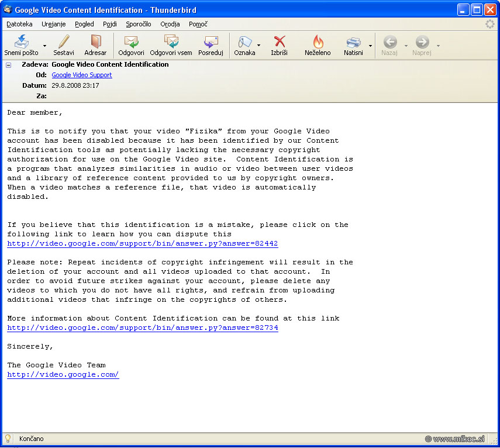Click the date value 29.8.2008 23:17

(x=75, y=85)
